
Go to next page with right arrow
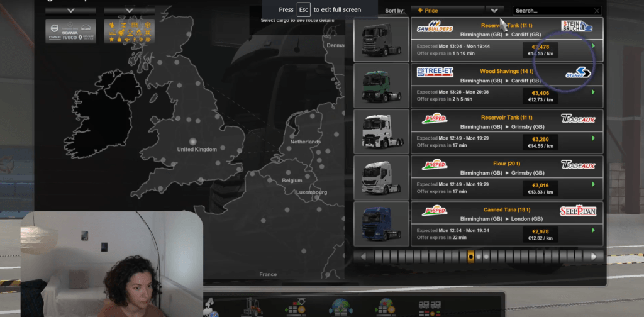click(x=594, y=257)
